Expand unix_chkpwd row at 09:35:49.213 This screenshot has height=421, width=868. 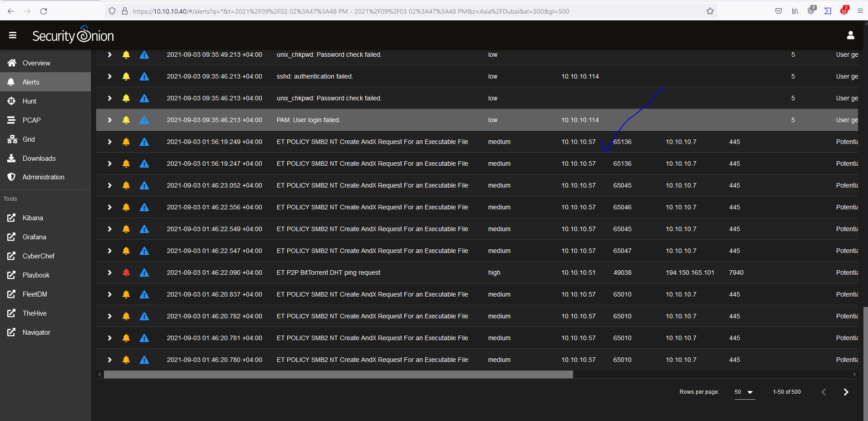[109, 54]
